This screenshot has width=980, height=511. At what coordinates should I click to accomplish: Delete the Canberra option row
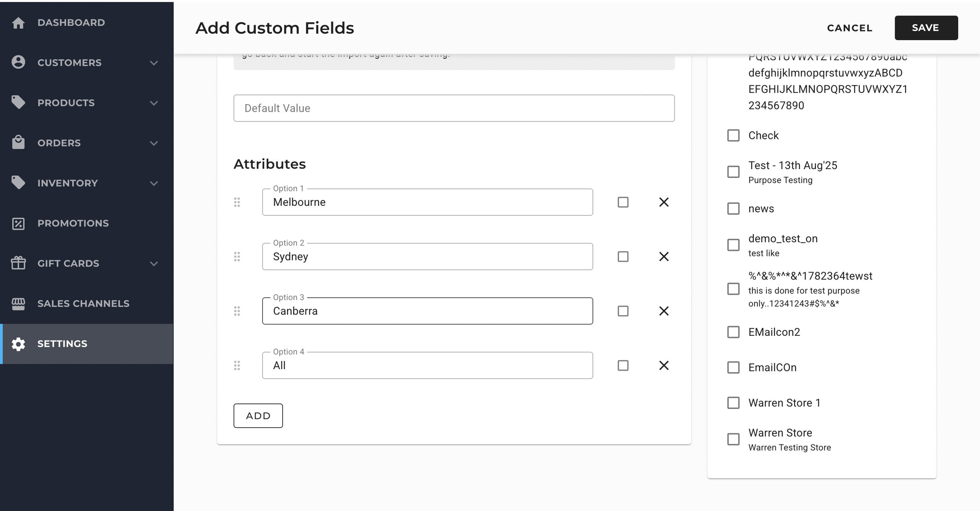point(664,311)
